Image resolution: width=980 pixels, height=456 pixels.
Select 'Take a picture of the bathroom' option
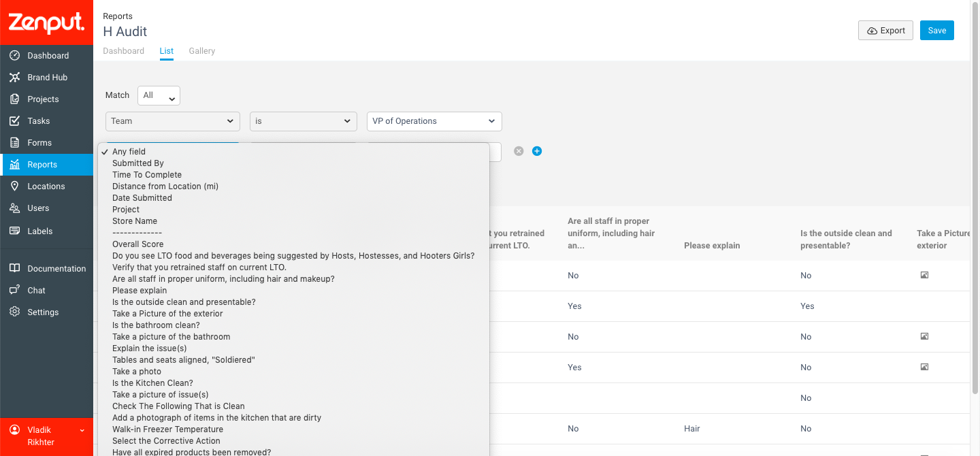point(293,337)
